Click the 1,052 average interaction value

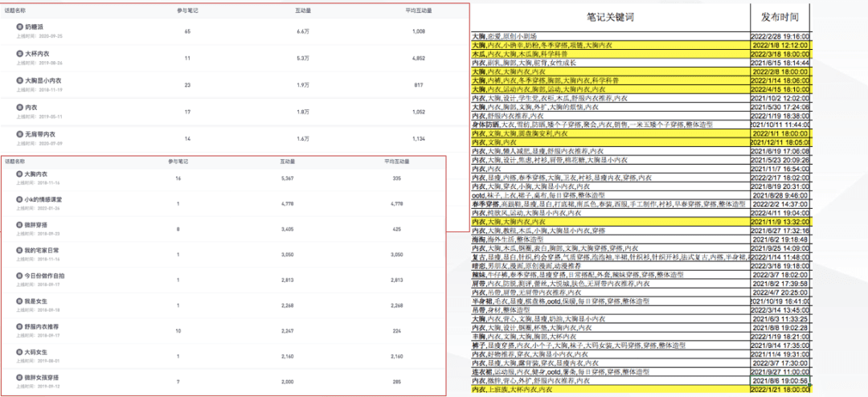(x=419, y=112)
